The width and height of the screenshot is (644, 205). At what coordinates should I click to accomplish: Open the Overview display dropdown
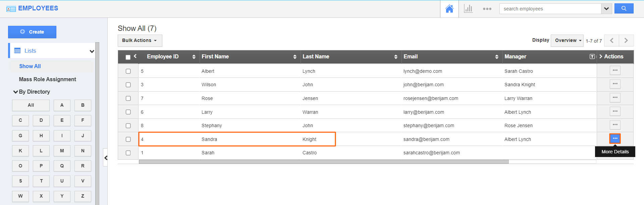(567, 41)
